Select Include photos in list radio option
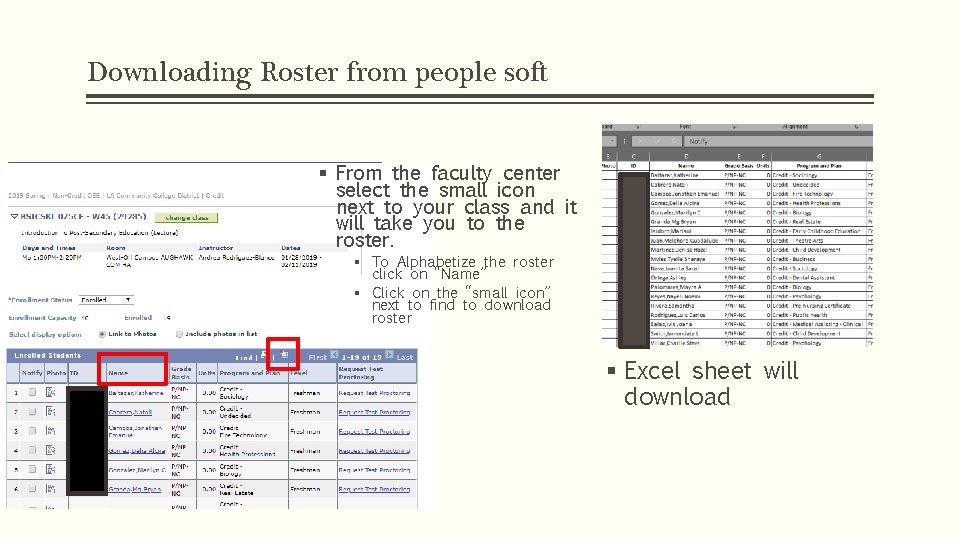Screen dimensions: 960x540 click(x=179, y=334)
